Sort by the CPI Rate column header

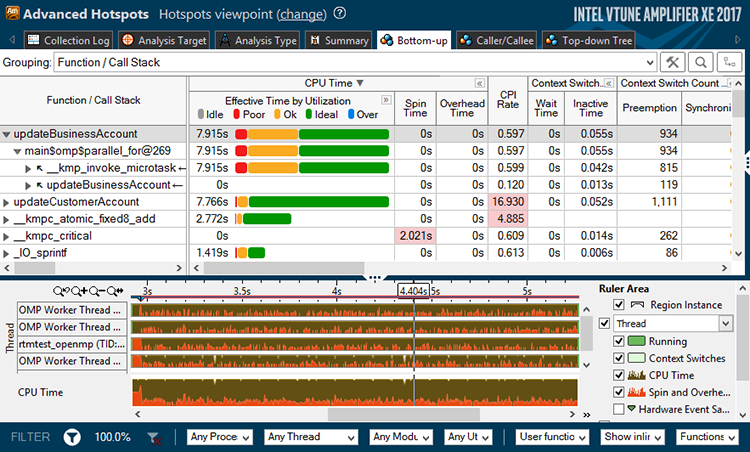click(x=508, y=100)
